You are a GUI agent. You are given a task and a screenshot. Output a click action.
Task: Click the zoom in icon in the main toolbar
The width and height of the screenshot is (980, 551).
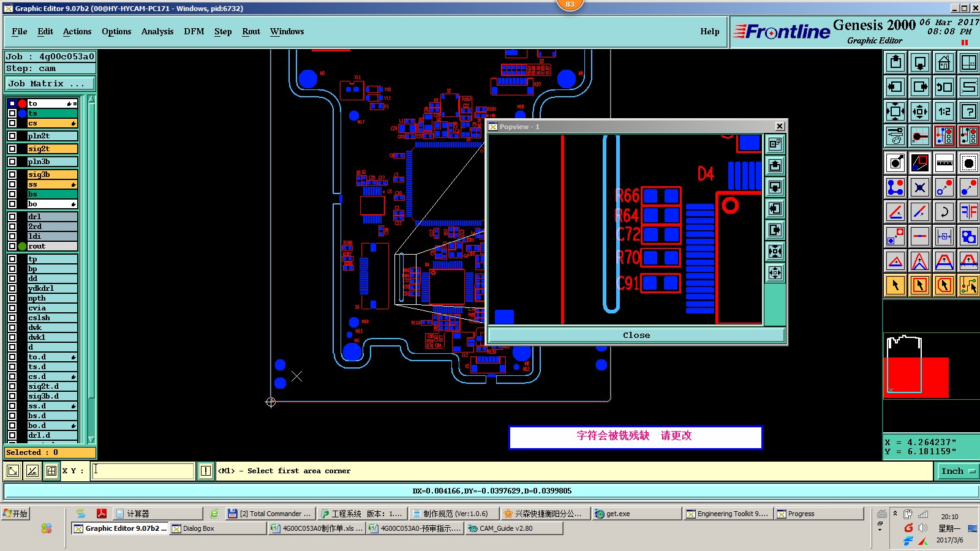pyautogui.click(x=895, y=111)
